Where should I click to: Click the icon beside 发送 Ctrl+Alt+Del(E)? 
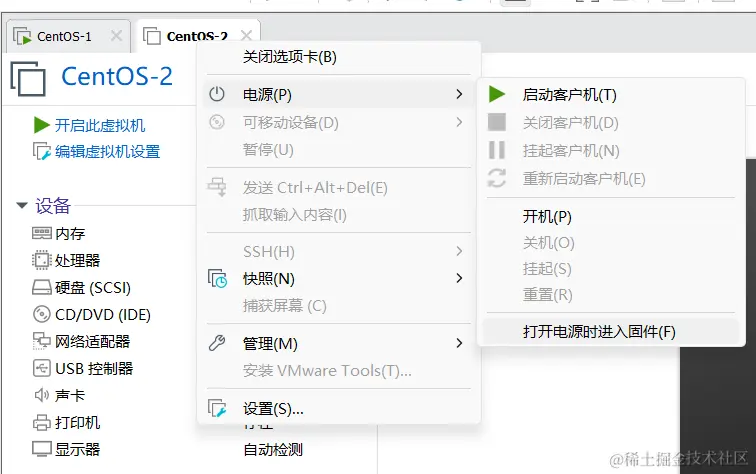(217, 187)
